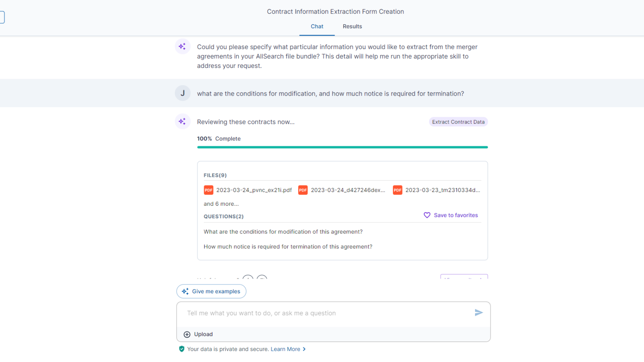
Task: Click the chevron next to Learn More
Action: click(x=304, y=349)
